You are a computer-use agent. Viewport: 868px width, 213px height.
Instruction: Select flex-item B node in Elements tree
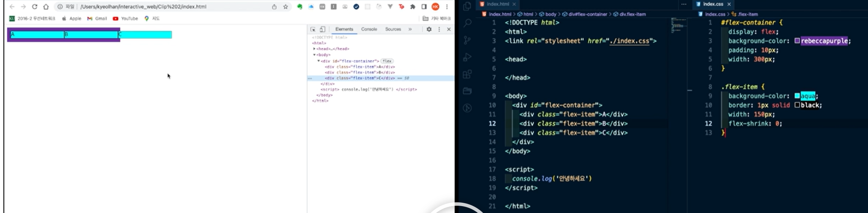tap(360, 72)
